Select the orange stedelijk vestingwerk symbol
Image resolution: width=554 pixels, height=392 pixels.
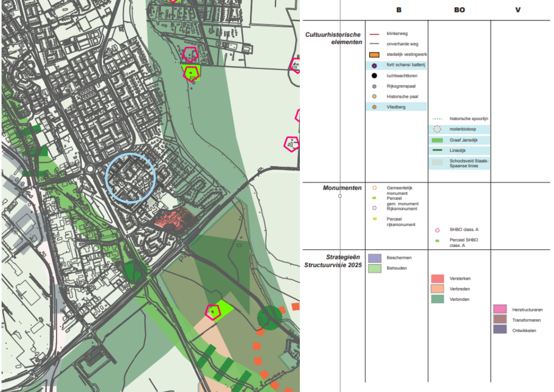point(374,55)
